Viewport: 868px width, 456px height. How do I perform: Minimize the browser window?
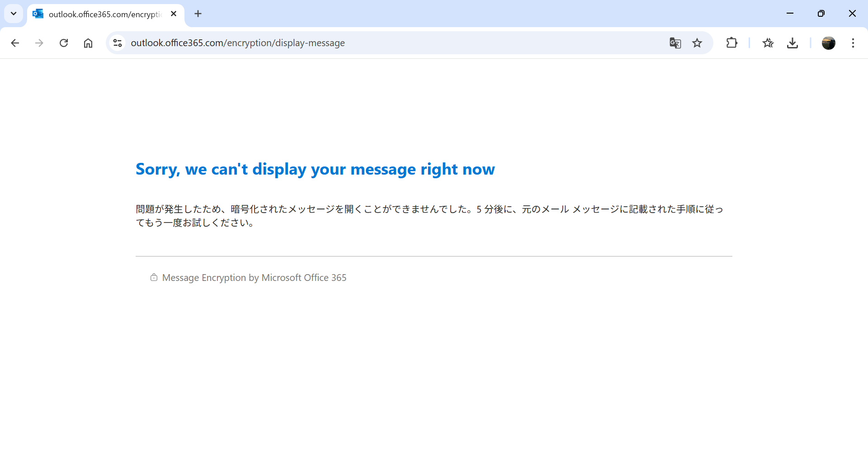tap(790, 14)
